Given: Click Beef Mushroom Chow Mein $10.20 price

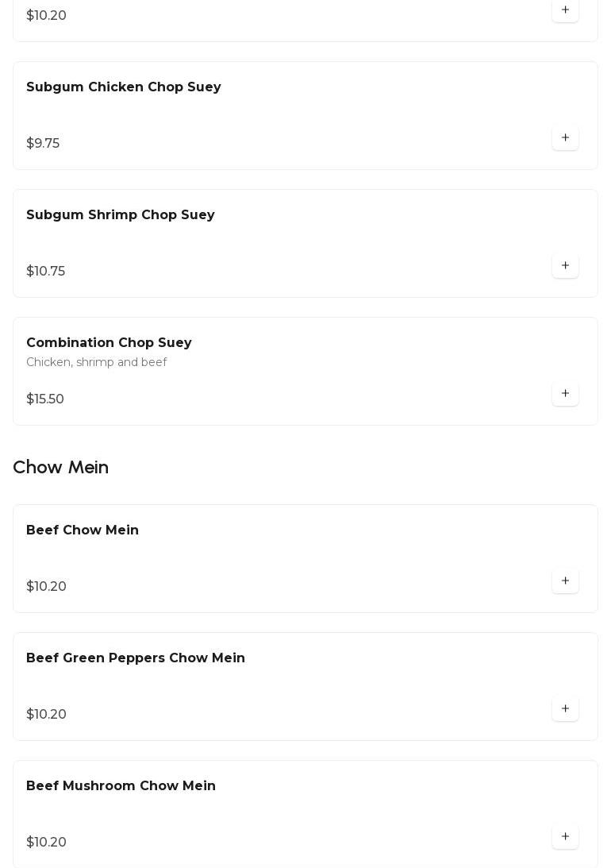Looking at the screenshot, I should coord(47,843).
